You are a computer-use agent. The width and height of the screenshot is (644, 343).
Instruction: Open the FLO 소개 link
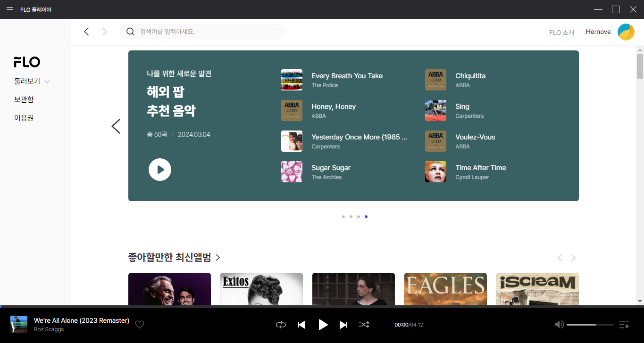pyautogui.click(x=561, y=33)
